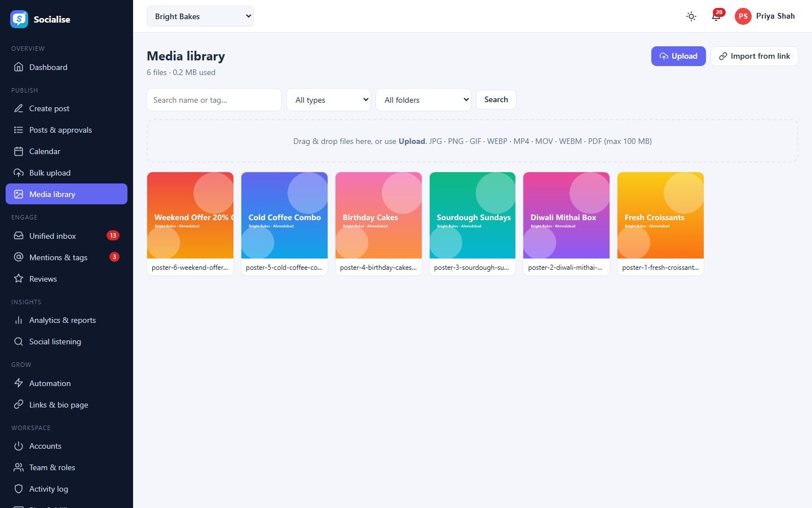Open the Diwali Mithai Box poster thumbnail
Viewport: 812px width, 508px height.
tap(567, 216)
